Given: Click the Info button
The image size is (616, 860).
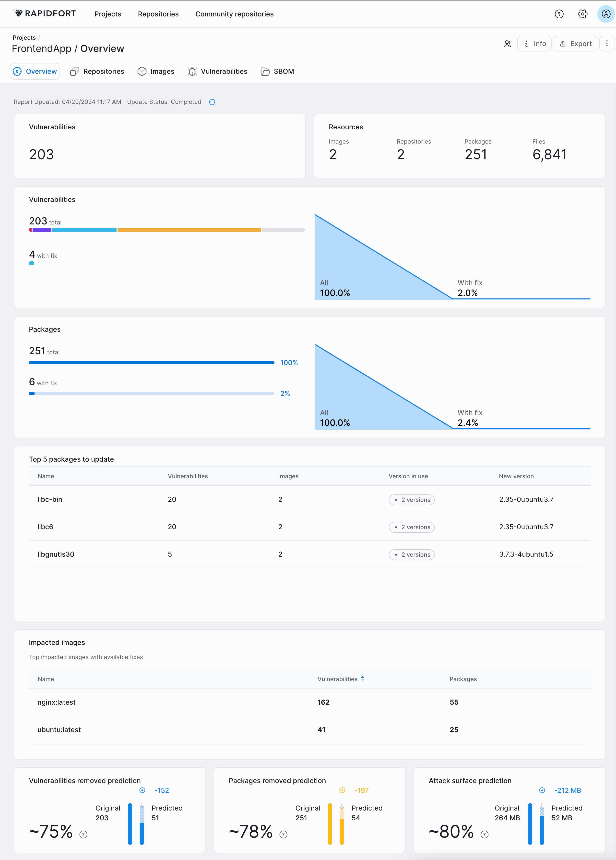Looking at the screenshot, I should (534, 44).
